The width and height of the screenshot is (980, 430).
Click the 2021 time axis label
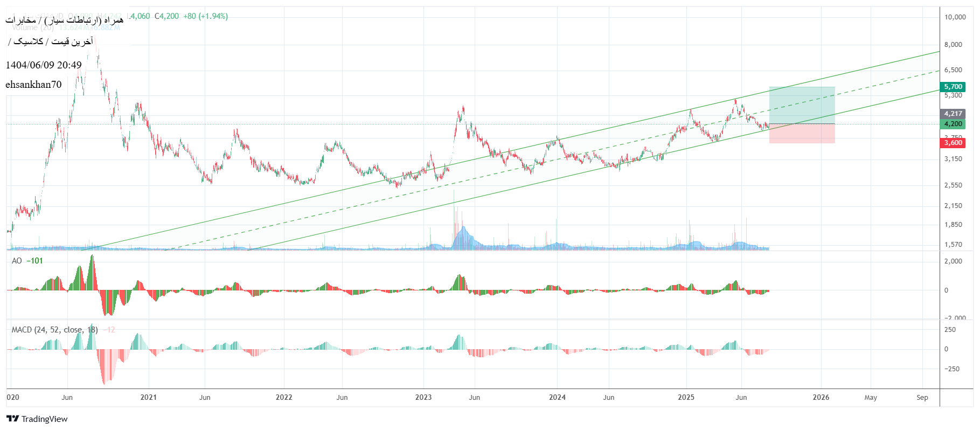click(x=148, y=398)
